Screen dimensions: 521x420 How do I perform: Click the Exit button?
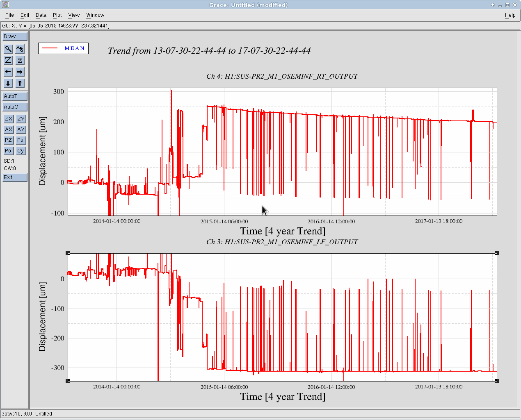pos(15,177)
